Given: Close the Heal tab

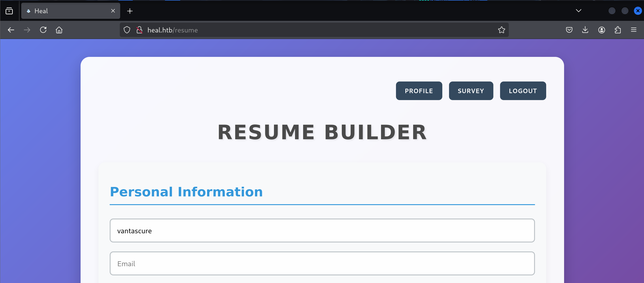Looking at the screenshot, I should [x=113, y=11].
